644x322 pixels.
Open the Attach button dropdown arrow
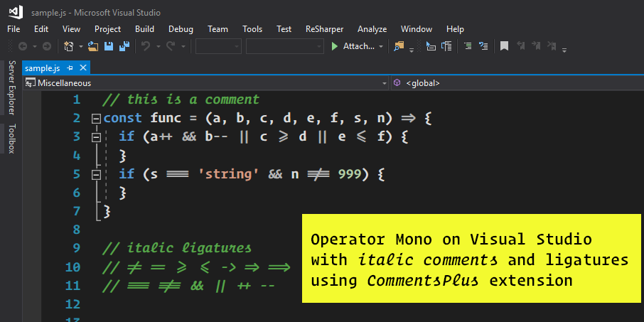click(x=381, y=47)
